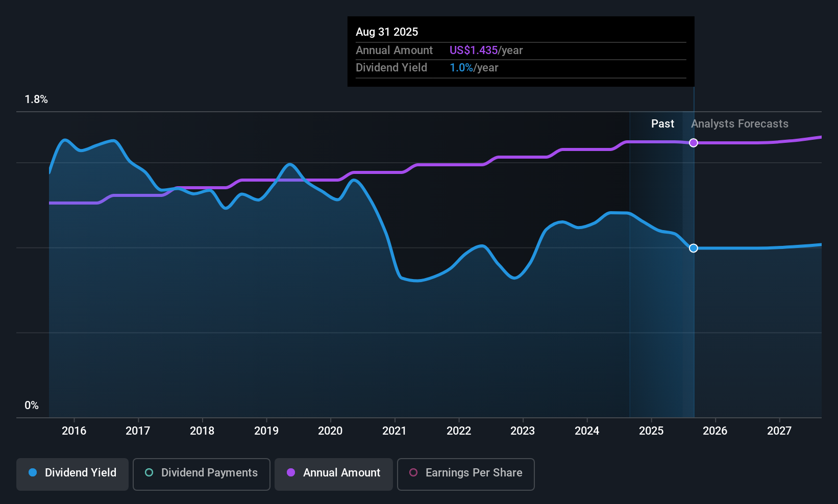This screenshot has height=504, width=838.
Task: Click the 1.8% y-axis label
Action: tap(36, 99)
